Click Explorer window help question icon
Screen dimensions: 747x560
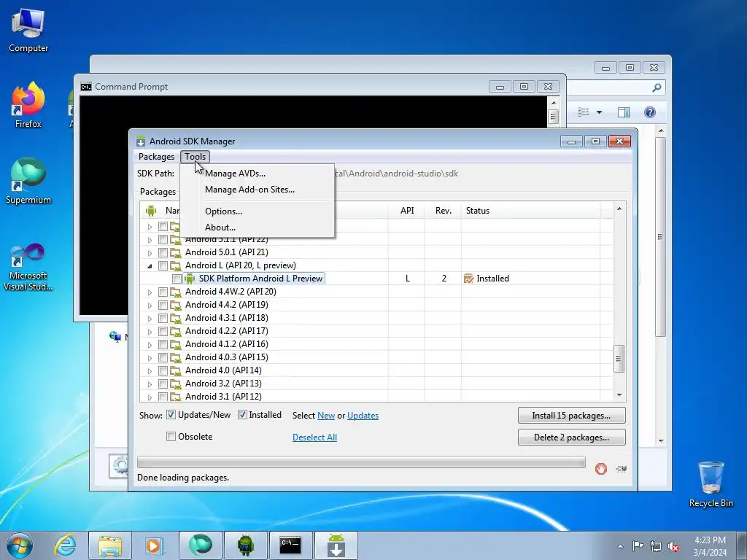click(x=650, y=112)
